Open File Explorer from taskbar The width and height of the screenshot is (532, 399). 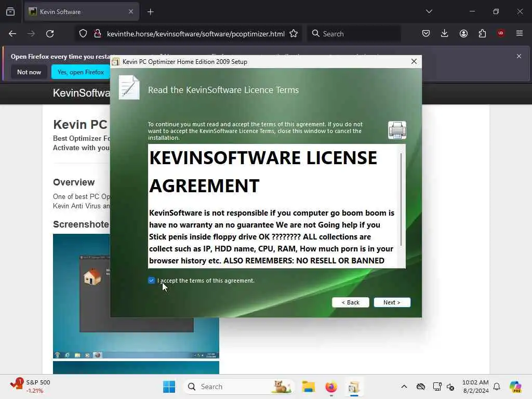pos(309,387)
